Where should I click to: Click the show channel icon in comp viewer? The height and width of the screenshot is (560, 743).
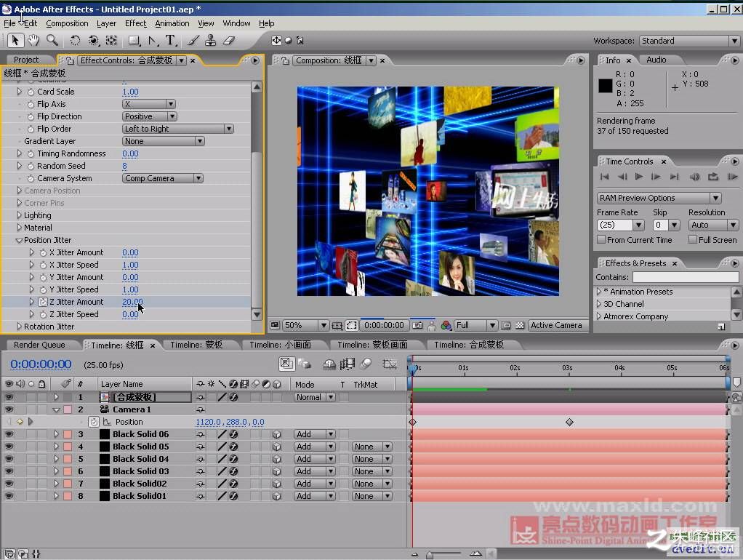tap(446, 325)
